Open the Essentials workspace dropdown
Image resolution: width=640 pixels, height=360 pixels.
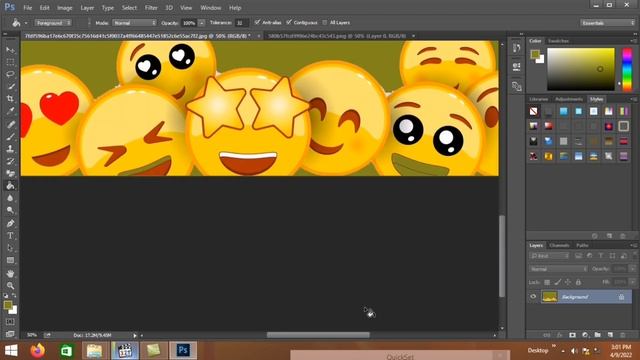click(x=608, y=23)
